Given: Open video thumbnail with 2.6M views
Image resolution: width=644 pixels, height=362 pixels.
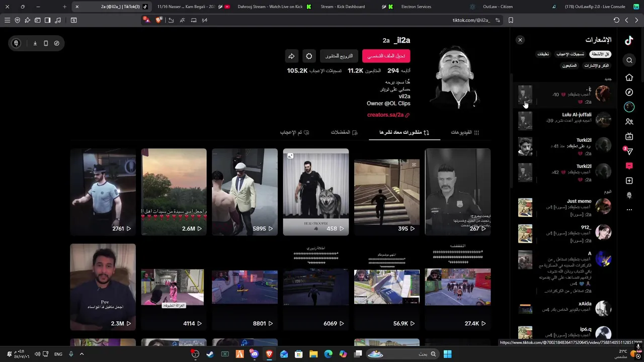Looking at the screenshot, I should (174, 192).
